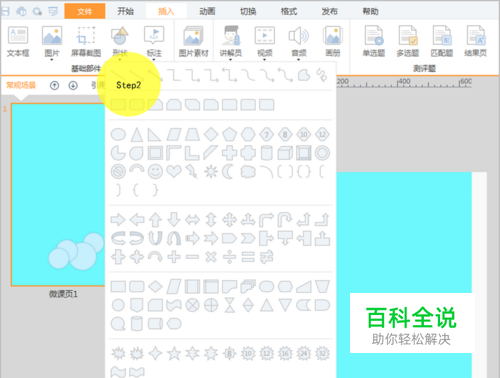Open the 文件 menu tab

point(85,11)
